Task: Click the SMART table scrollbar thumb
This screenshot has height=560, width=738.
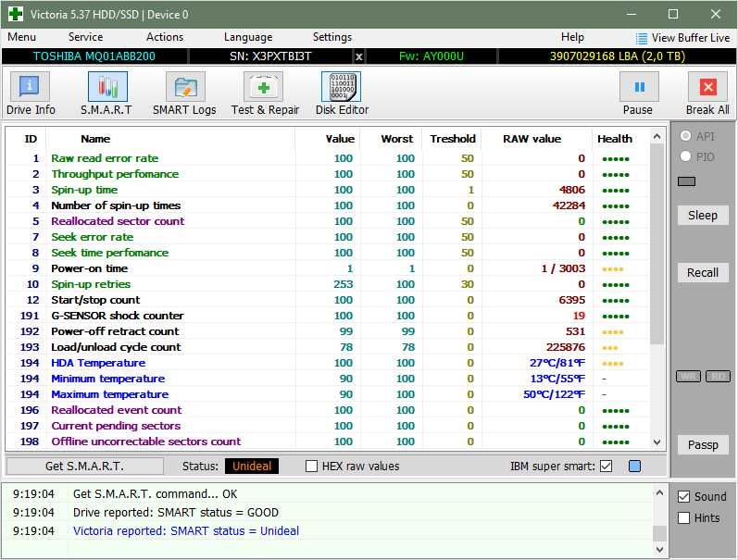Action: [x=657, y=244]
